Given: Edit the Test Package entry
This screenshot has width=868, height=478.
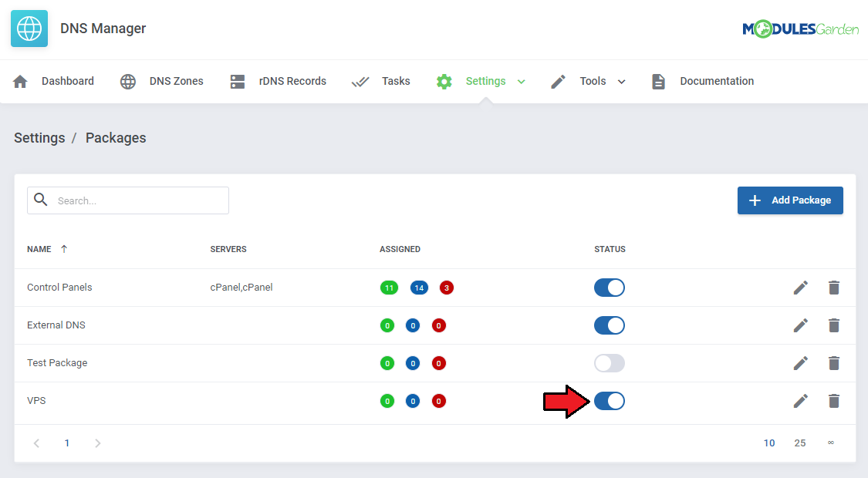Looking at the screenshot, I should [x=800, y=363].
